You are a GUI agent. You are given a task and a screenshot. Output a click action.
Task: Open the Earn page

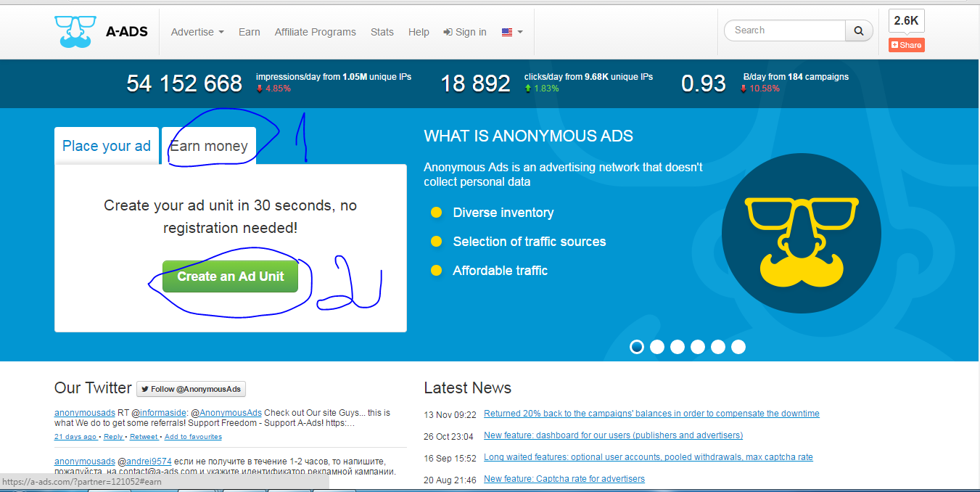tap(250, 32)
